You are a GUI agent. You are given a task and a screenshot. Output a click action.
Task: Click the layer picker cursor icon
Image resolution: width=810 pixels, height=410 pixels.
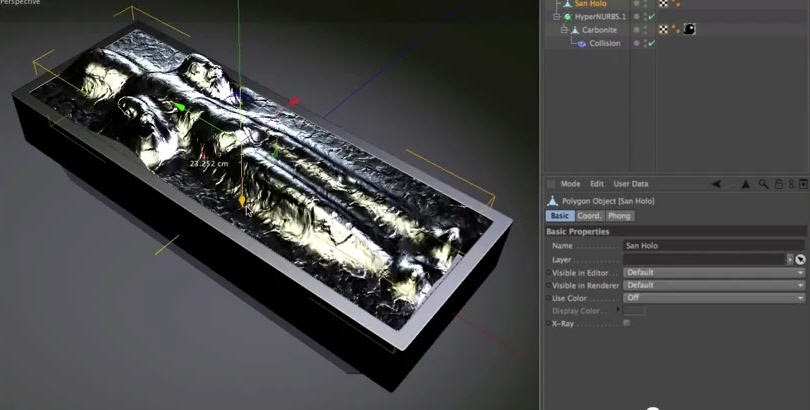(801, 259)
